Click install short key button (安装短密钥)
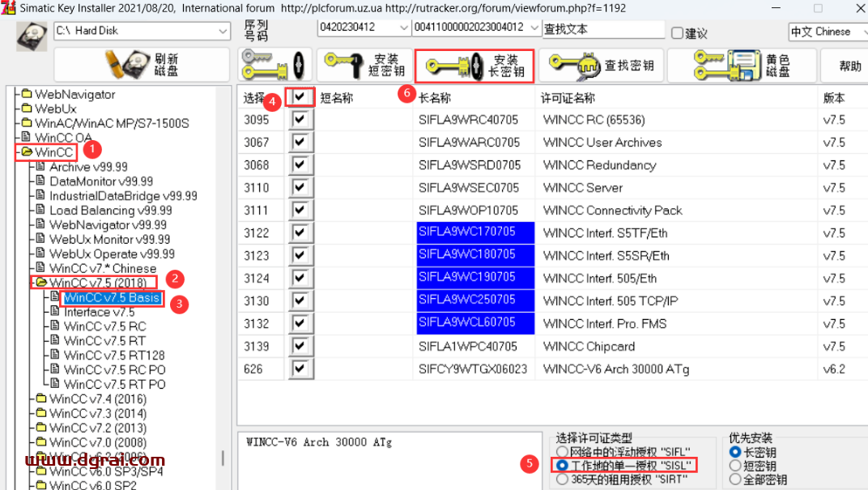Viewport: 868px width, 490px height. [362, 65]
